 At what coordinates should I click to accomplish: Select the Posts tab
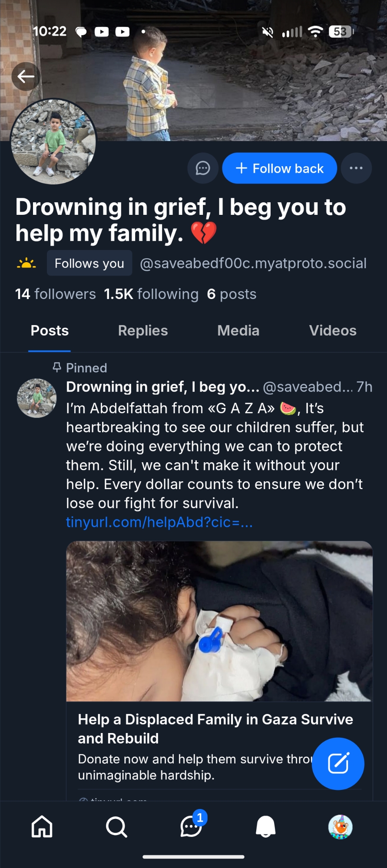coord(50,331)
